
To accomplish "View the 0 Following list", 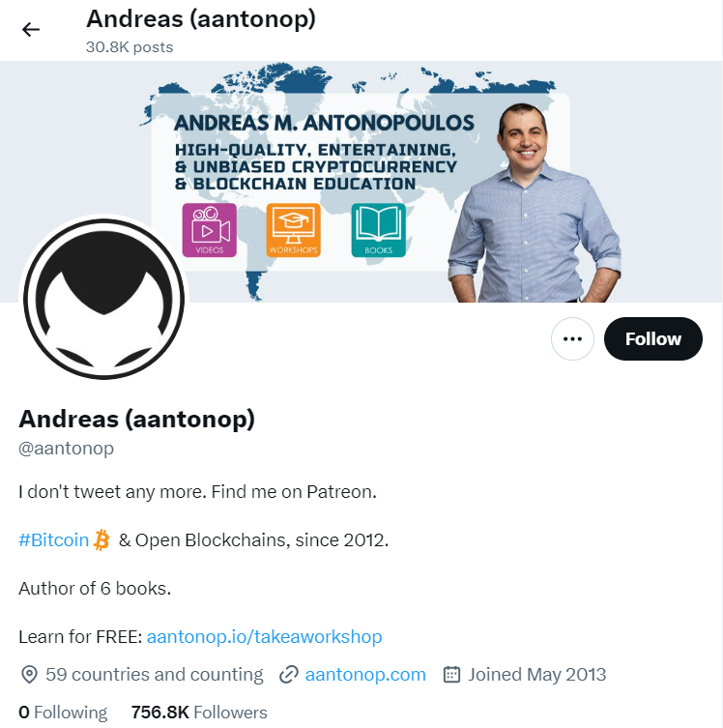I will 63,713.
